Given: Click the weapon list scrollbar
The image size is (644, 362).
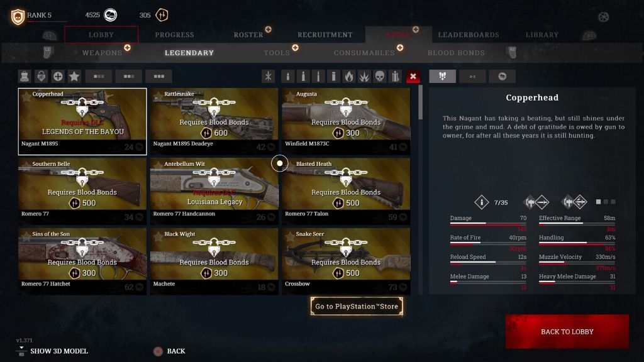Looking at the screenshot, I should pyautogui.click(x=420, y=102).
